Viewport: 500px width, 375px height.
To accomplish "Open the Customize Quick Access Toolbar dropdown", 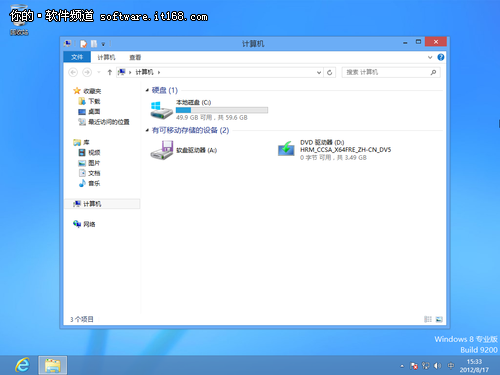I will (103, 44).
